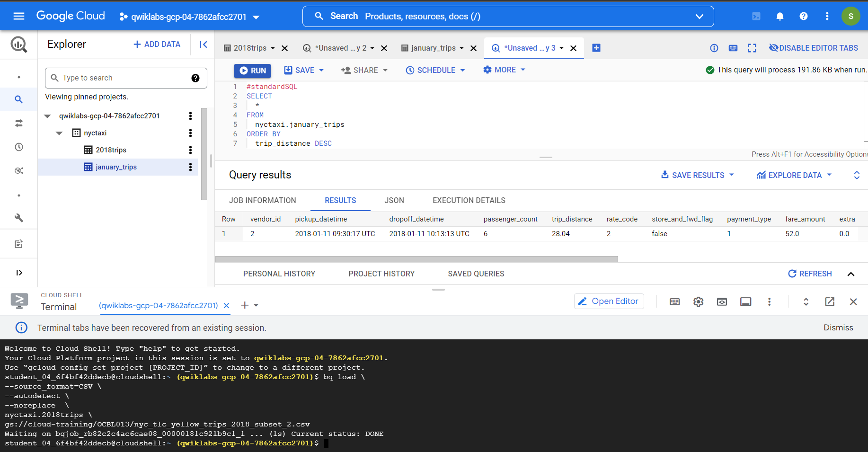
Task: Open Cloud Shell settings gear
Action: coord(698,301)
